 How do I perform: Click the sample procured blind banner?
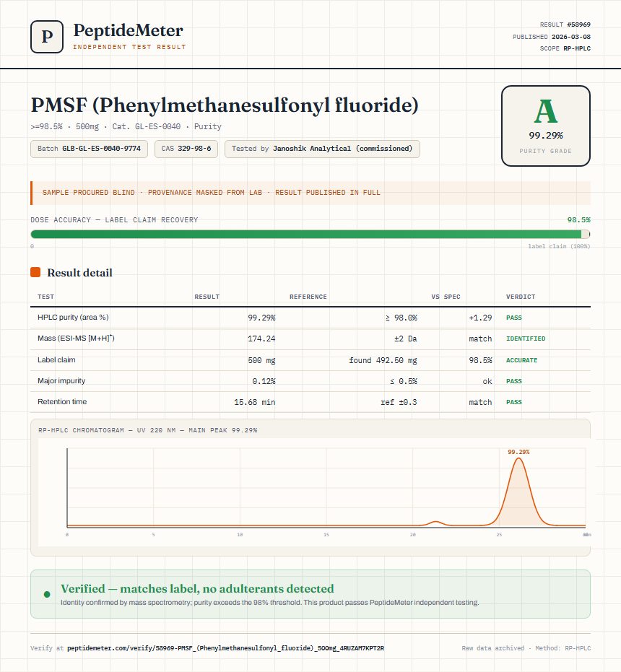click(310, 193)
